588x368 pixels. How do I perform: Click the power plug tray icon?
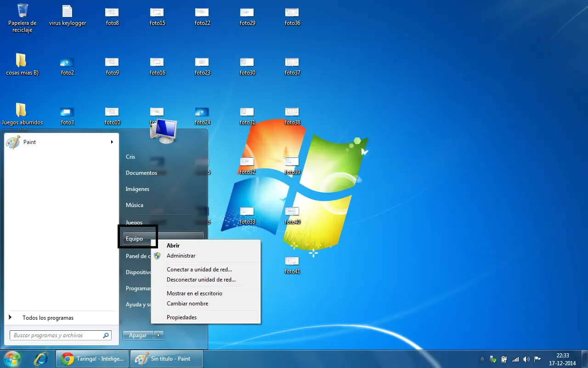(504, 359)
